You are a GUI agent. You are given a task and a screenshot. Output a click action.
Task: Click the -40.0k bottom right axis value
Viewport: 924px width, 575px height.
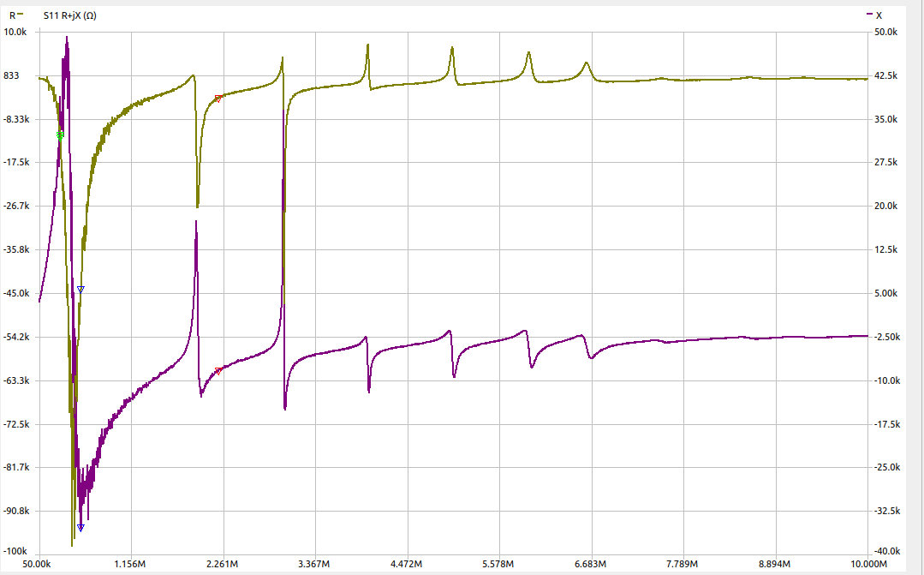(885, 550)
